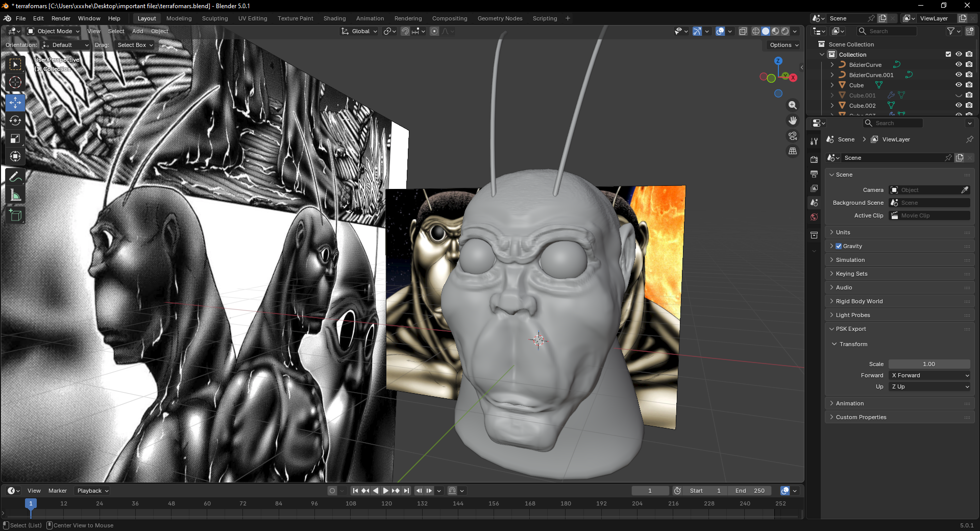Image resolution: width=980 pixels, height=531 pixels.
Task: Open the Playback dropdown in timeline
Action: (93, 491)
